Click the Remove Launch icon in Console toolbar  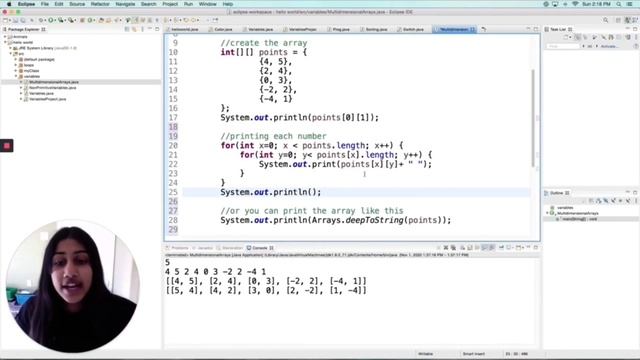click(446, 248)
